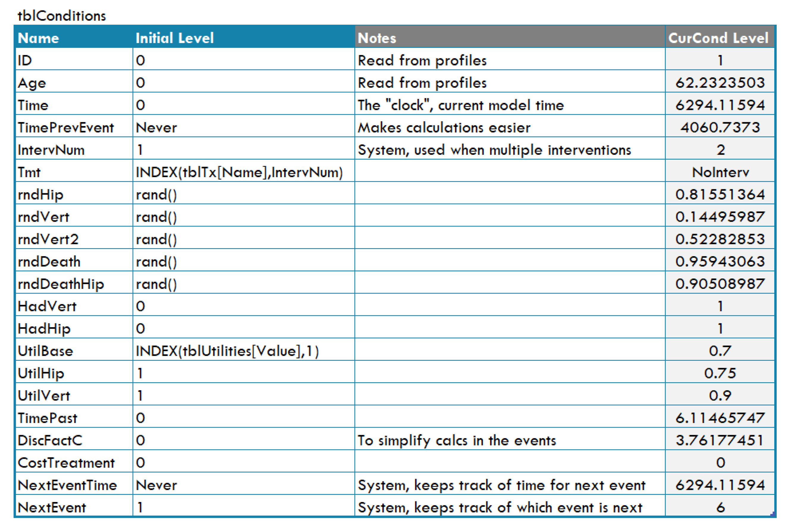Viewport: 785px width, 532px height.
Task: Select the UtilBase INDEX formula cell
Action: (x=227, y=351)
